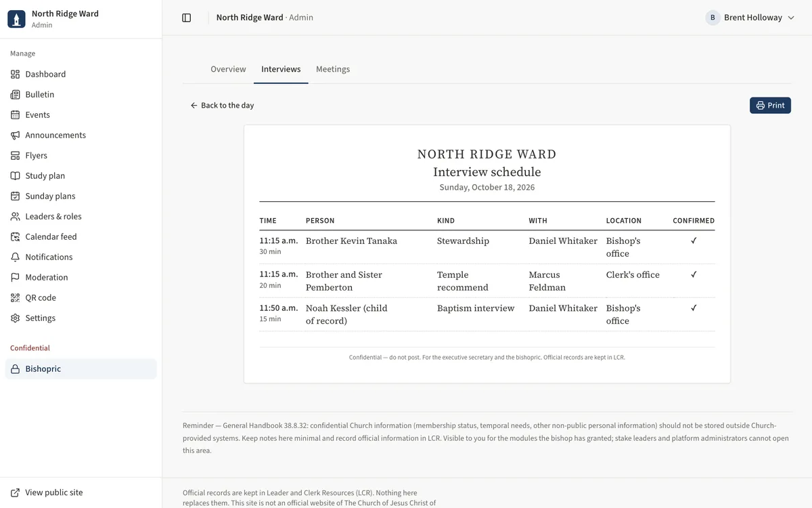Viewport: 812px width, 508px height.
Task: Open Bulletin in the sidebar
Action: (81, 95)
